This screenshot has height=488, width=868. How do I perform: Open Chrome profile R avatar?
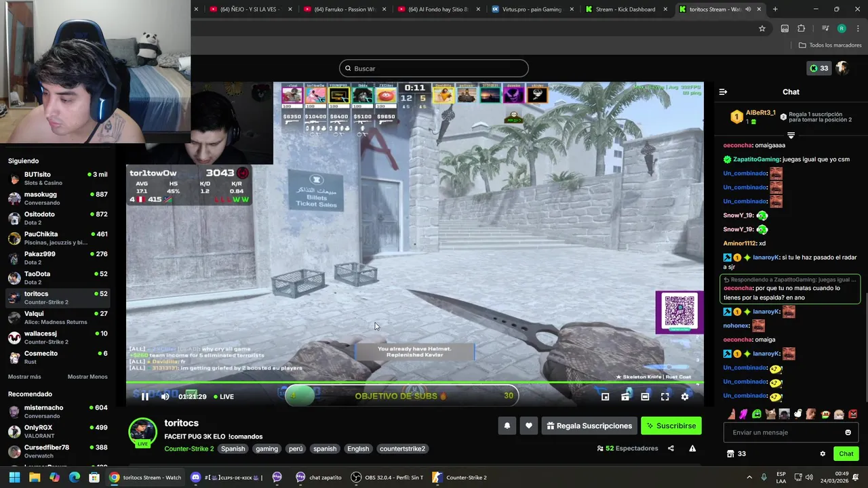842,28
